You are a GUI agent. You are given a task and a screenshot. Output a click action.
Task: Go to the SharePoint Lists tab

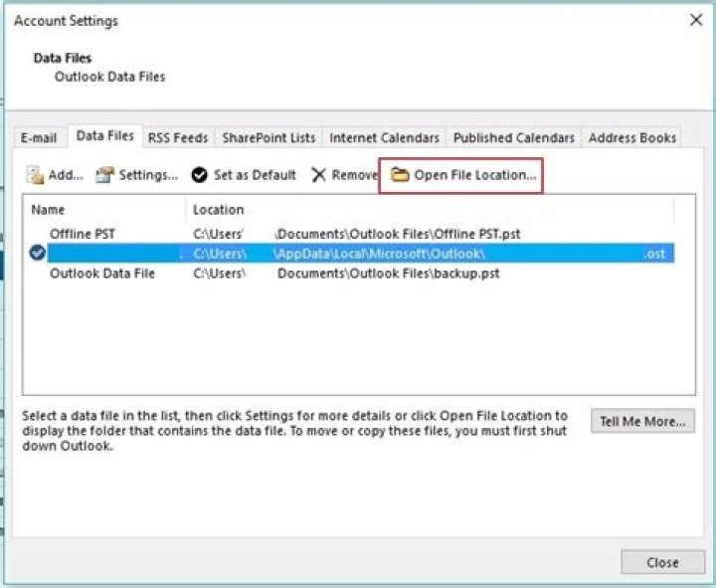[x=268, y=137]
